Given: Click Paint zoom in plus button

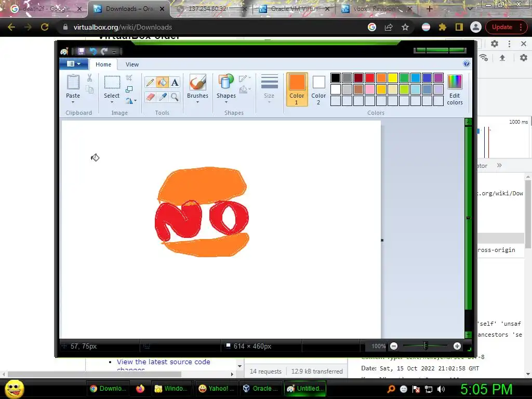Looking at the screenshot, I should [457, 346].
